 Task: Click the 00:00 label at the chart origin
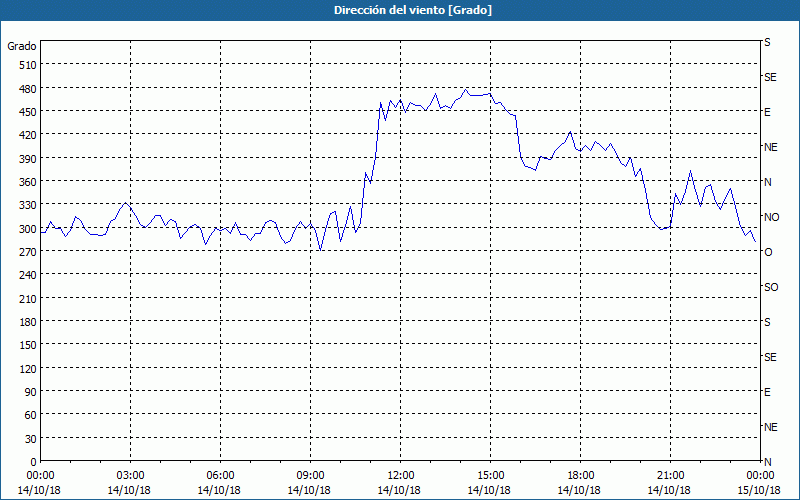(40, 476)
